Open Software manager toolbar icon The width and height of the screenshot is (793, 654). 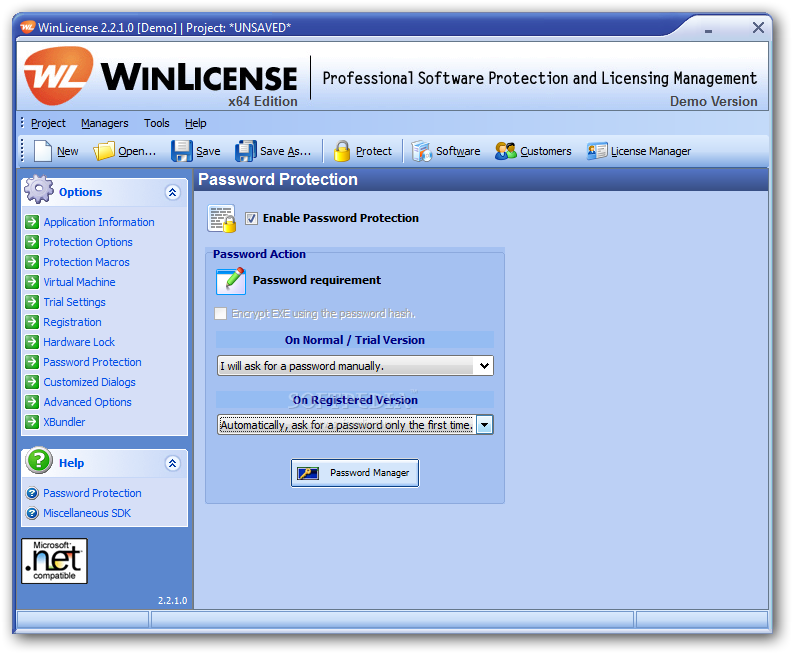coord(421,151)
